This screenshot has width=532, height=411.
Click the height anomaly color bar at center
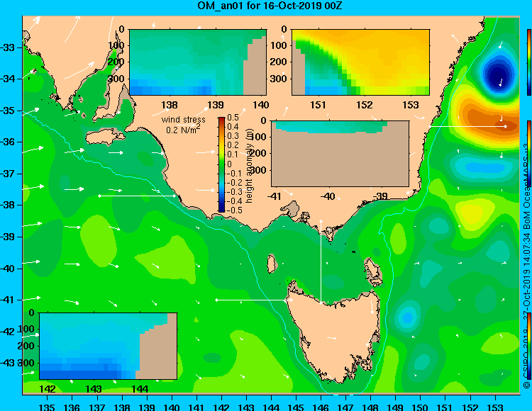click(221, 164)
